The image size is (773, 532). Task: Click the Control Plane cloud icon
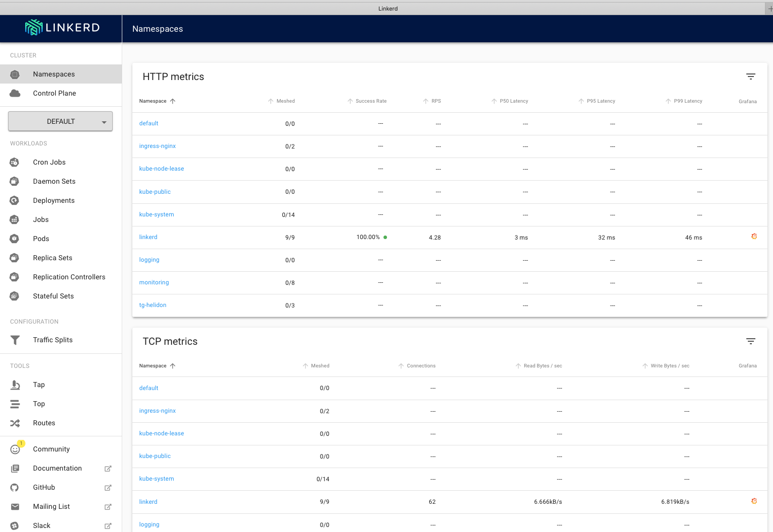pyautogui.click(x=15, y=94)
